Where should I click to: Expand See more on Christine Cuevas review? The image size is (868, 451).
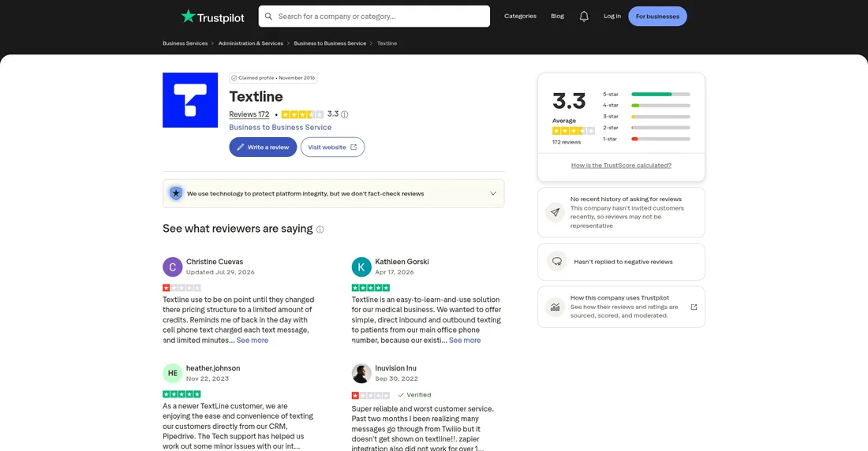pyautogui.click(x=253, y=341)
